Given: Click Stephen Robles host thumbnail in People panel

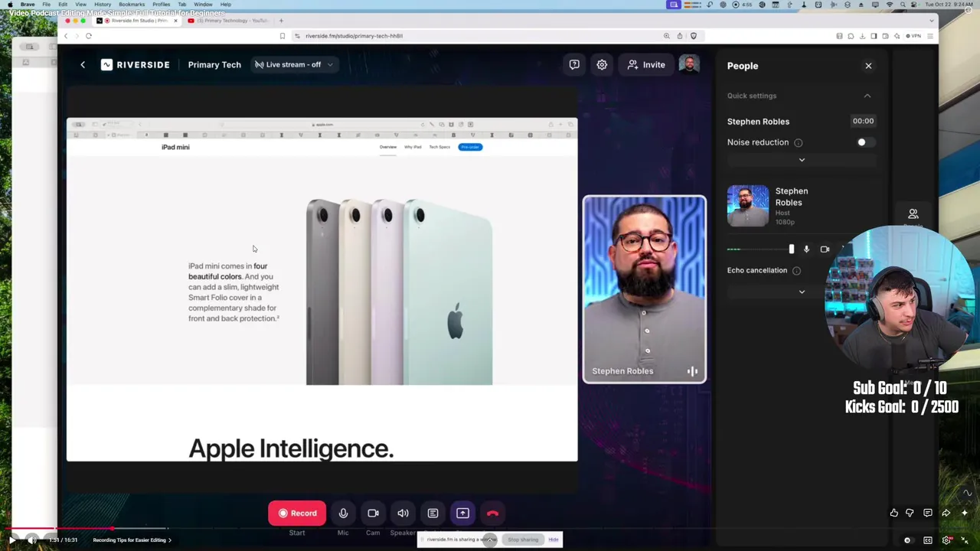Looking at the screenshot, I should pyautogui.click(x=748, y=206).
